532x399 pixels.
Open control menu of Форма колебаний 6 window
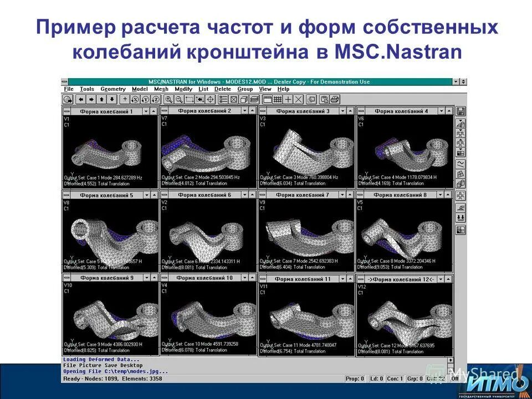tap(165, 195)
